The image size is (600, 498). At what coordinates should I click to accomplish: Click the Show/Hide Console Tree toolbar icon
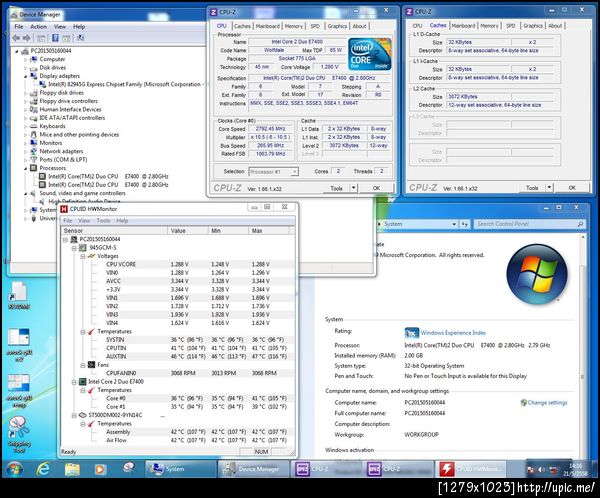point(41,38)
